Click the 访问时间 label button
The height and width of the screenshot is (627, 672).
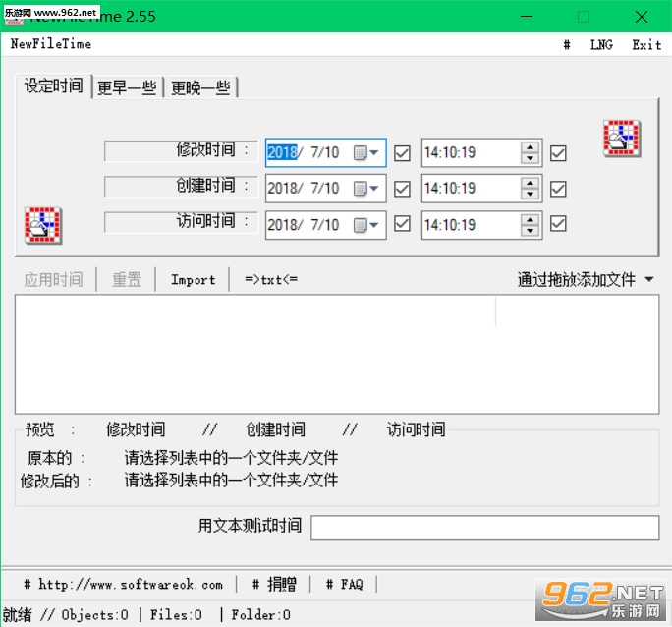point(181,222)
